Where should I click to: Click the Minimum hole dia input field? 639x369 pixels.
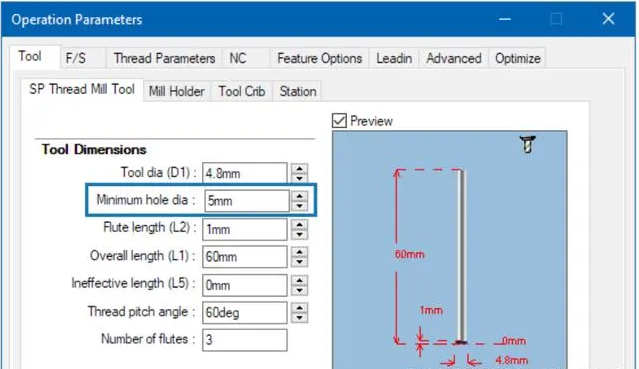[247, 201]
